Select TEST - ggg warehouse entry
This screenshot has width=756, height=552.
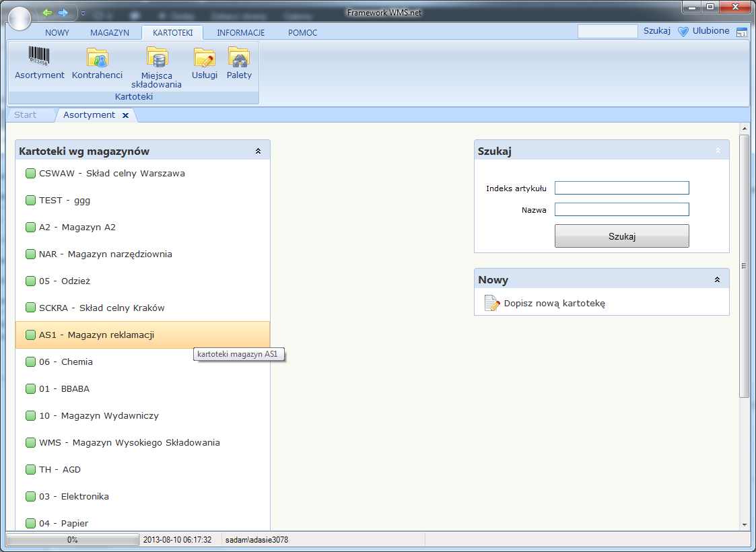(143, 200)
